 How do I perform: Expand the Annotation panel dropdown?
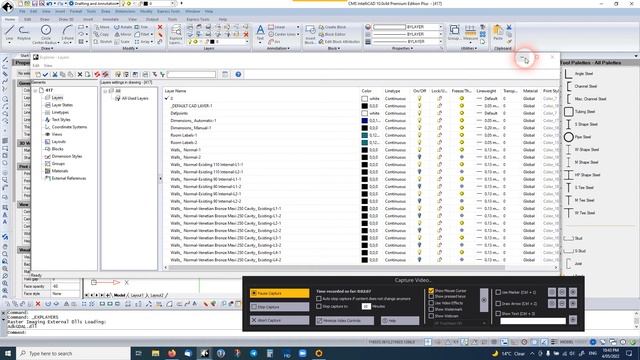pos(278,49)
